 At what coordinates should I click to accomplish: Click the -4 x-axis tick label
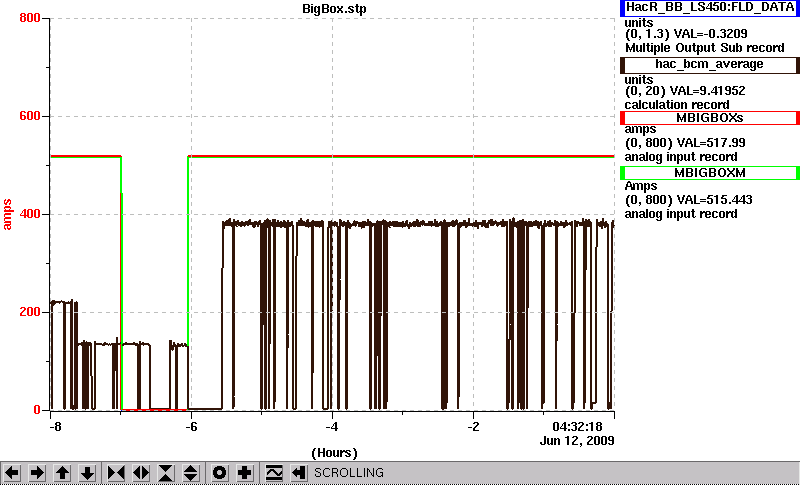point(332,426)
